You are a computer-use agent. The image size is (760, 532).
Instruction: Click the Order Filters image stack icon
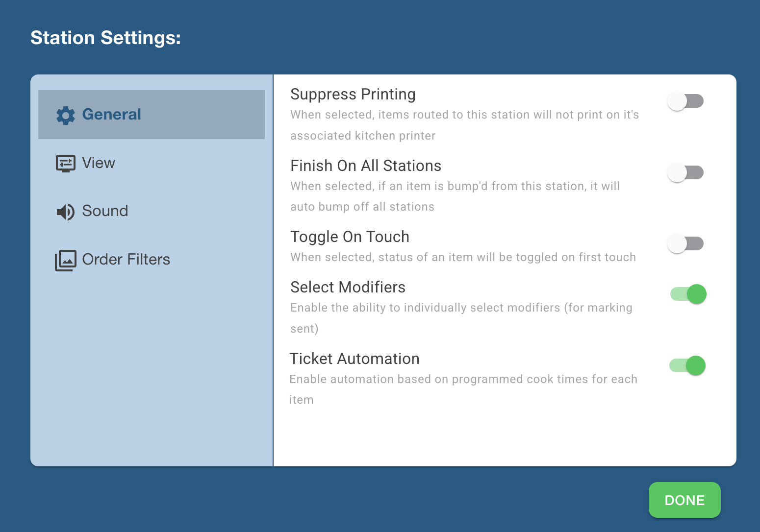pyautogui.click(x=66, y=260)
